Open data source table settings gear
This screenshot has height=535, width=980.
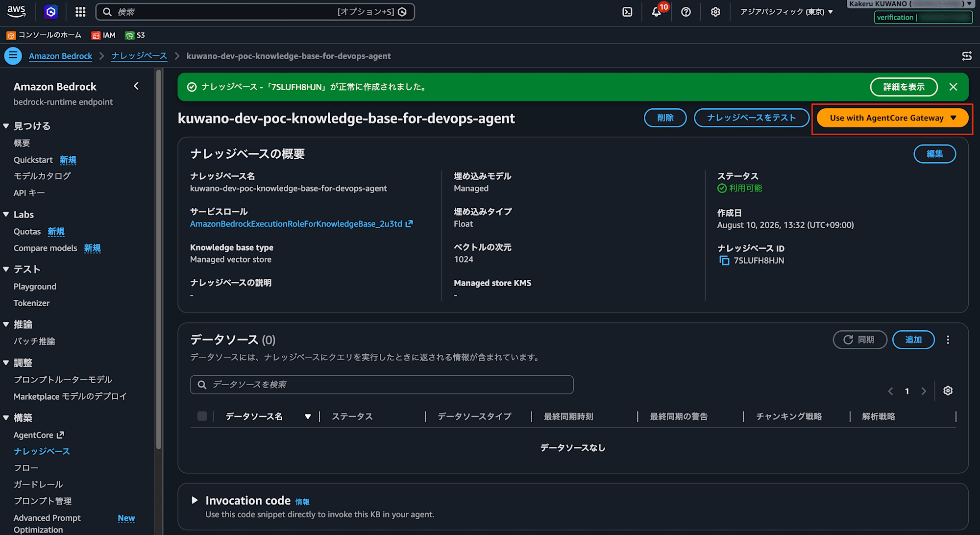pyautogui.click(x=948, y=390)
